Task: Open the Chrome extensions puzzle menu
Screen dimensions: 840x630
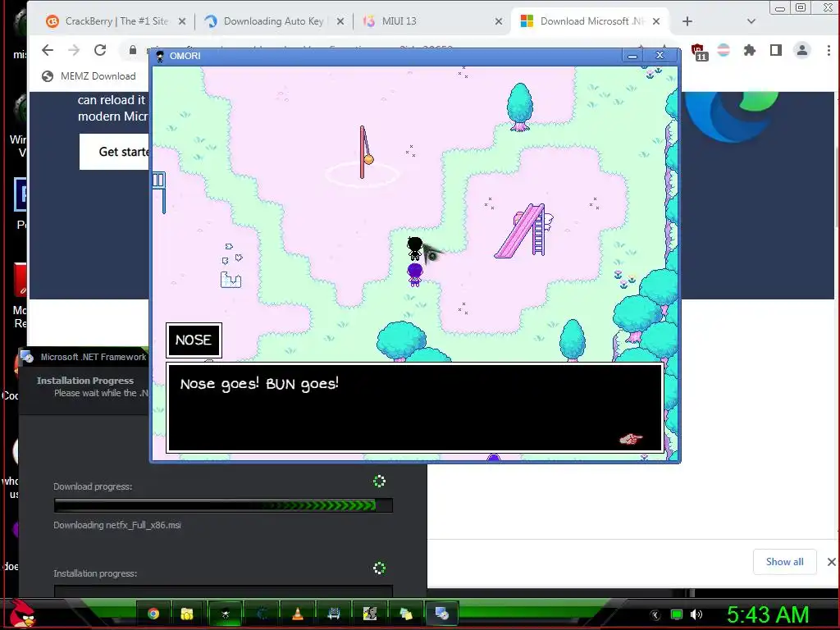Action: click(750, 50)
